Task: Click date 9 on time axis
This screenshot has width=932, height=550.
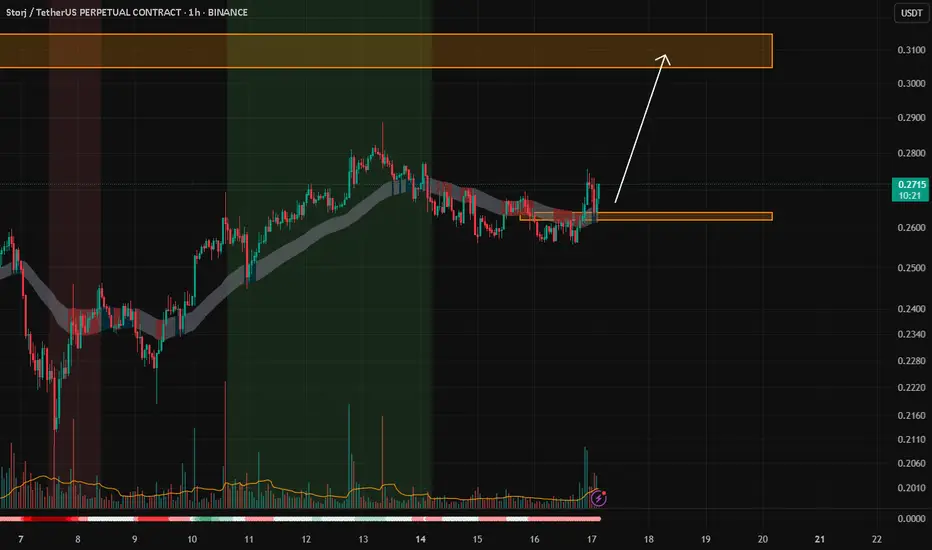Action: click(x=135, y=539)
